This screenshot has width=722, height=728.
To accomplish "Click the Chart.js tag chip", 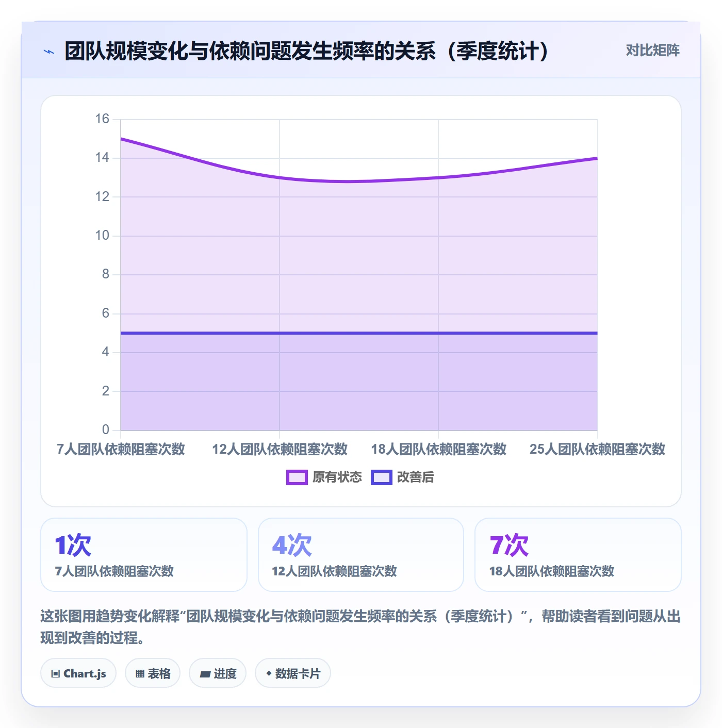I will (78, 673).
